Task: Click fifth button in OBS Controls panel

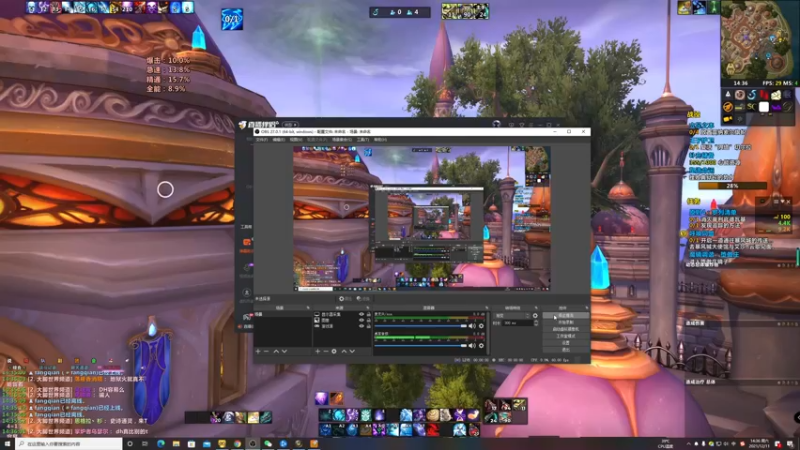Action: click(566, 343)
